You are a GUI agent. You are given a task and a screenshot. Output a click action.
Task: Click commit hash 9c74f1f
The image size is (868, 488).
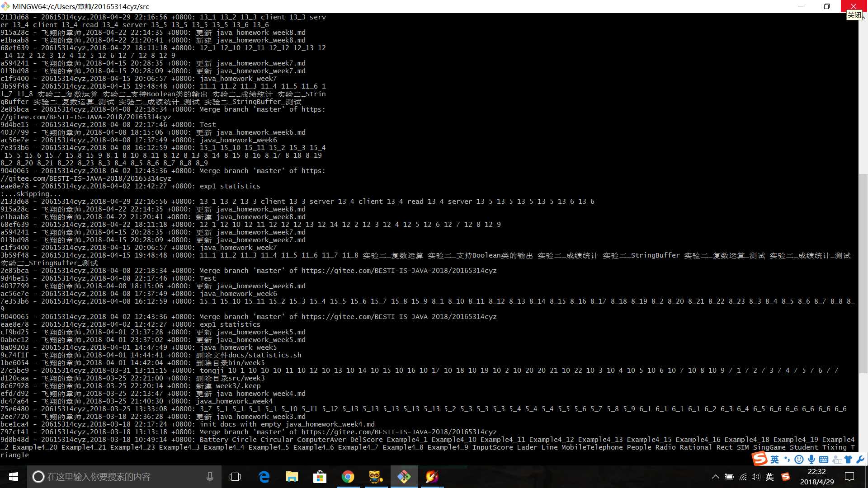tap(14, 355)
